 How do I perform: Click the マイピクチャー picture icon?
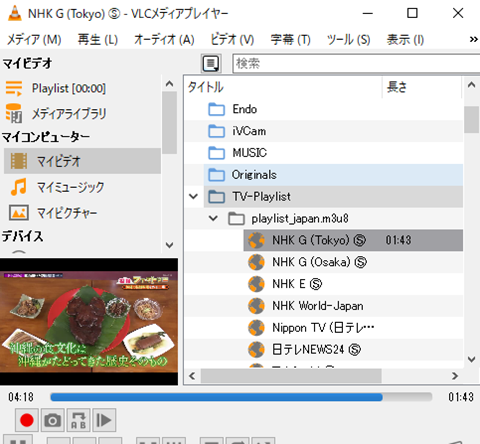[x=19, y=213]
